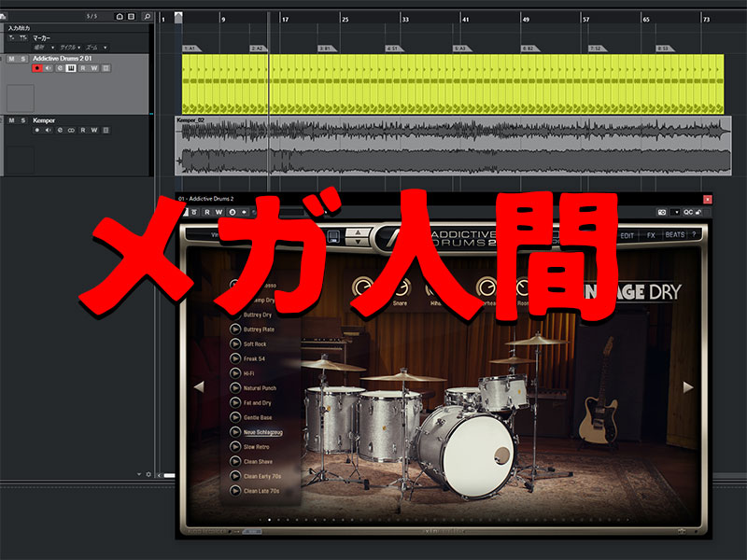This screenshot has width=747, height=560.
Task: Switch to the FX tab in Addictive Drums
Action: click(651, 235)
